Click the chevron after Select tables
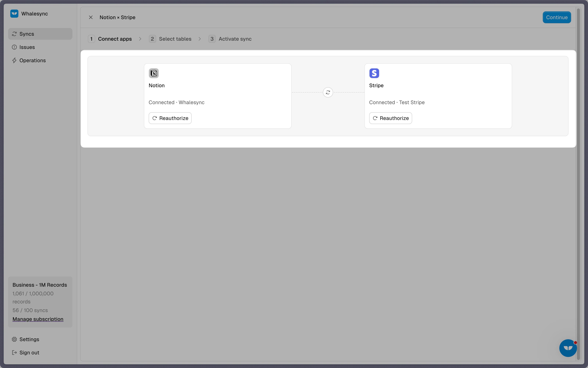 [x=200, y=39]
